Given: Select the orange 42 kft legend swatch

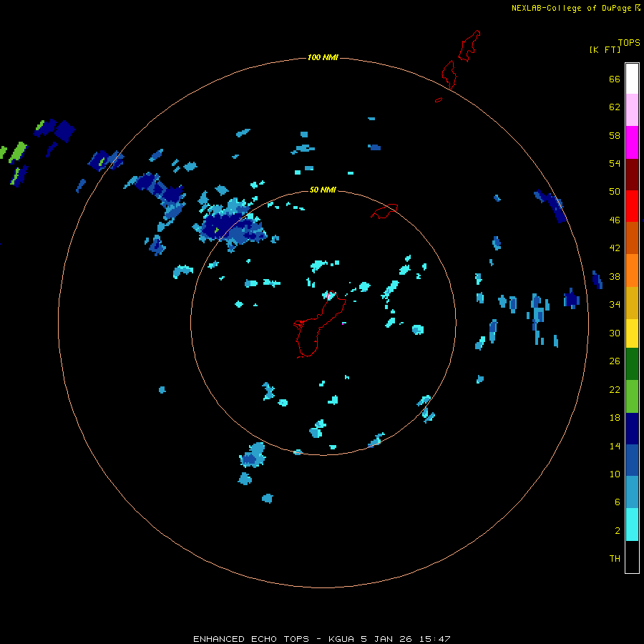Looking at the screenshot, I should coord(632,270).
